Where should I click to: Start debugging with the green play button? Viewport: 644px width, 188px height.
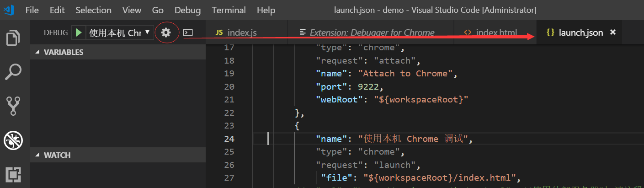click(x=79, y=32)
